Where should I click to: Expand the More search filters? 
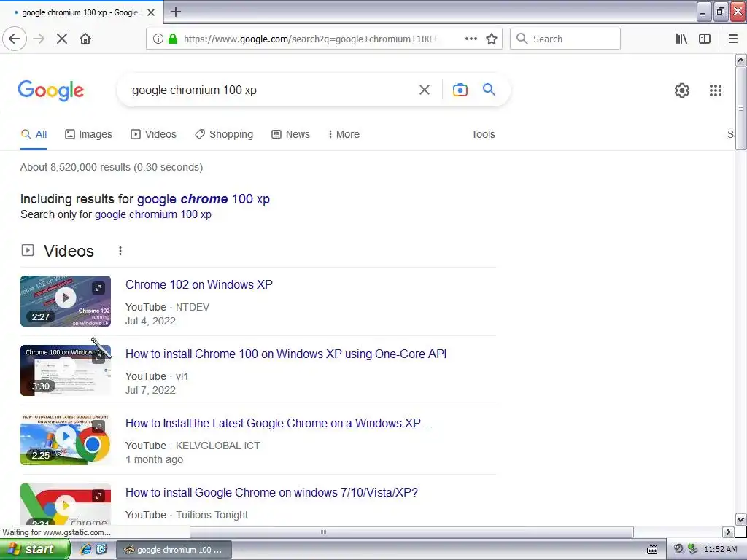click(x=344, y=134)
